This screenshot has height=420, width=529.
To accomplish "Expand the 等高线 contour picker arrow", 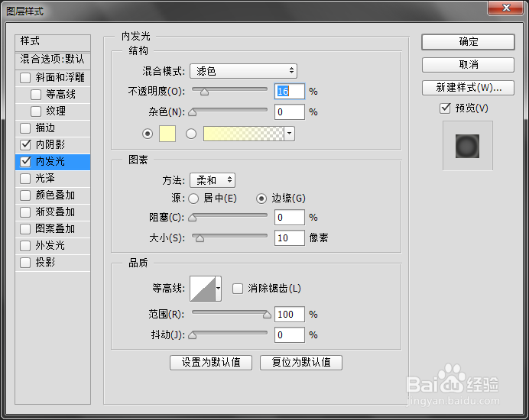I will [219, 289].
